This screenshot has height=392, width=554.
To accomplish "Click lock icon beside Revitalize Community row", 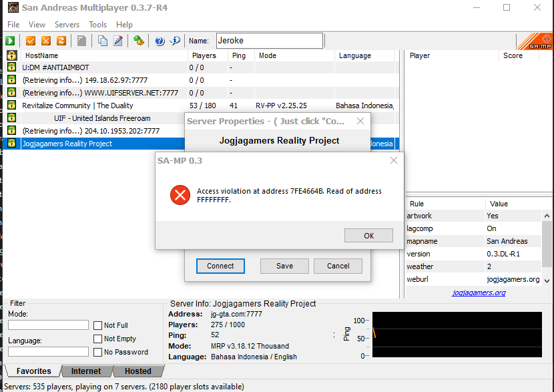I will point(11,105).
